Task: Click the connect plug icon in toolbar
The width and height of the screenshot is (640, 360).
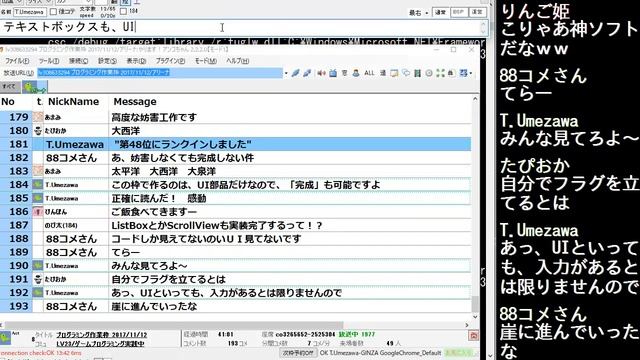Action: [295, 73]
